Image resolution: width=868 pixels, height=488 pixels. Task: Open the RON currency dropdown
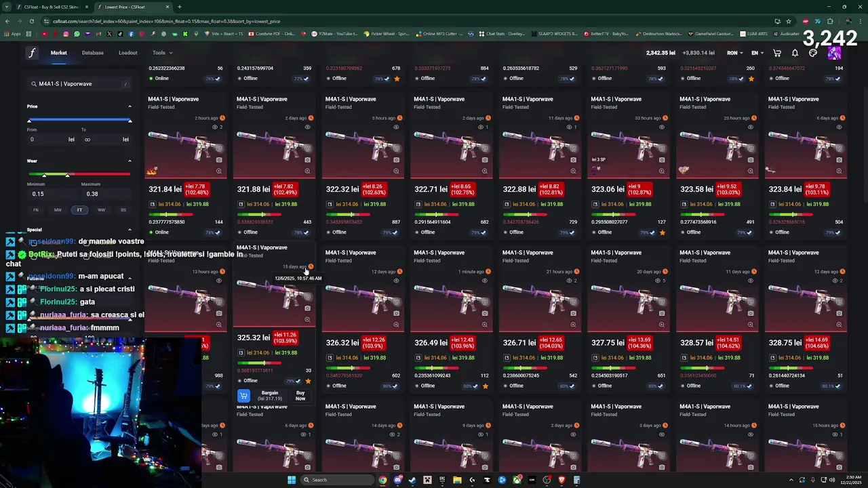point(736,53)
